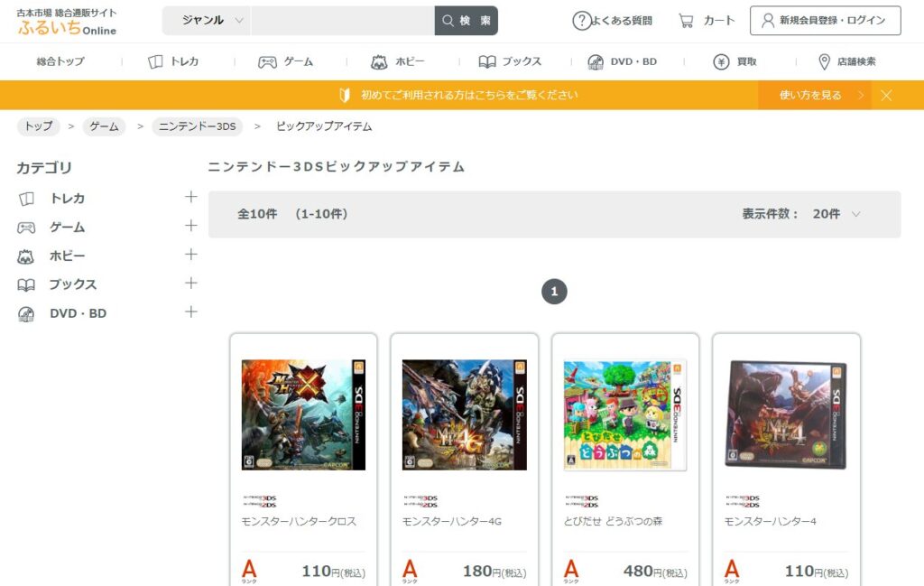Click the カテゴリ sidebar heading
This screenshot has width=924, height=586.
[x=44, y=168]
